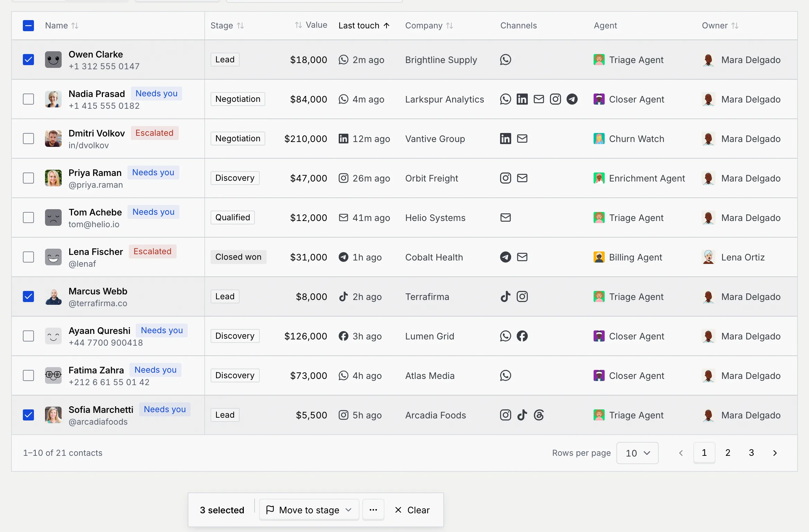Screen dimensions: 809x532
Task: Deselect Marcus Webb's checkbox
Action: [x=28, y=296]
